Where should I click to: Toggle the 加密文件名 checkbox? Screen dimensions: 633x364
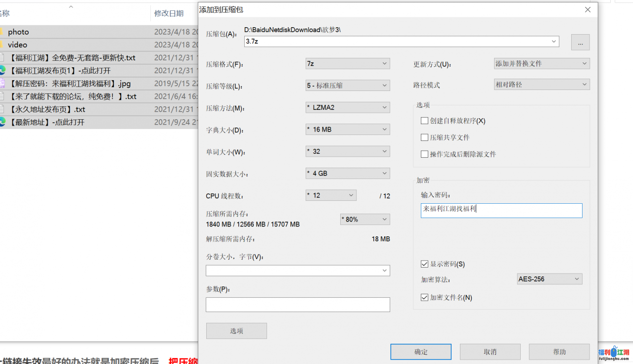click(424, 298)
